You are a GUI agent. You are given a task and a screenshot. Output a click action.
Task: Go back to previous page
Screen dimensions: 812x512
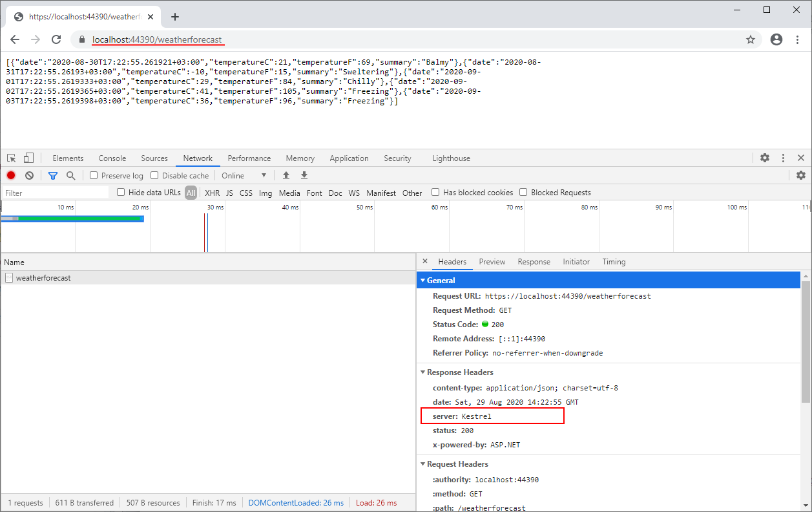pyautogui.click(x=15, y=39)
